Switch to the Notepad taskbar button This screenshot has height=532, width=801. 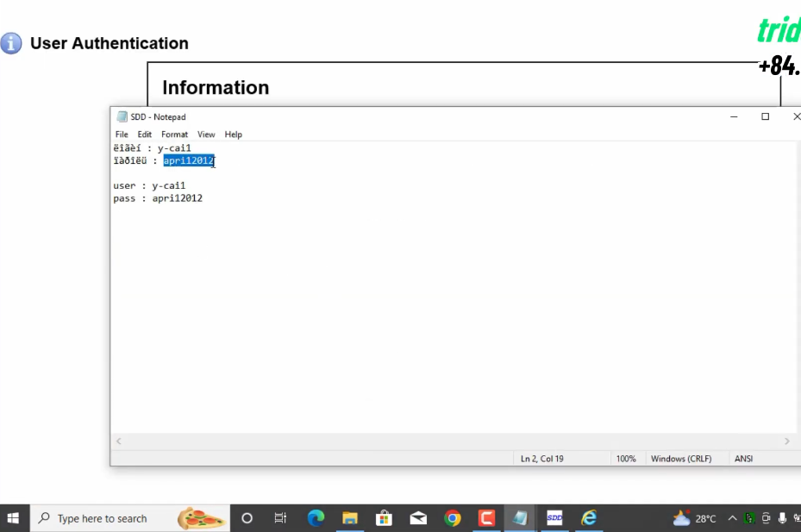(x=520, y=518)
